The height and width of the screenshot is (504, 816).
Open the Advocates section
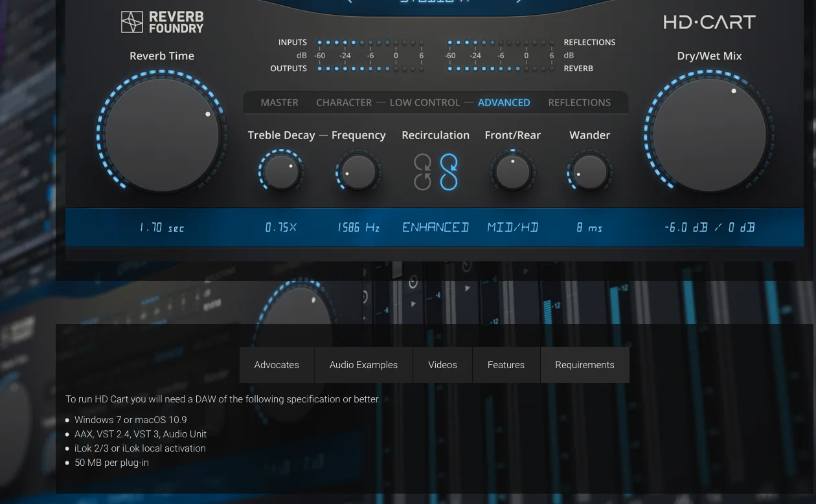tap(277, 365)
